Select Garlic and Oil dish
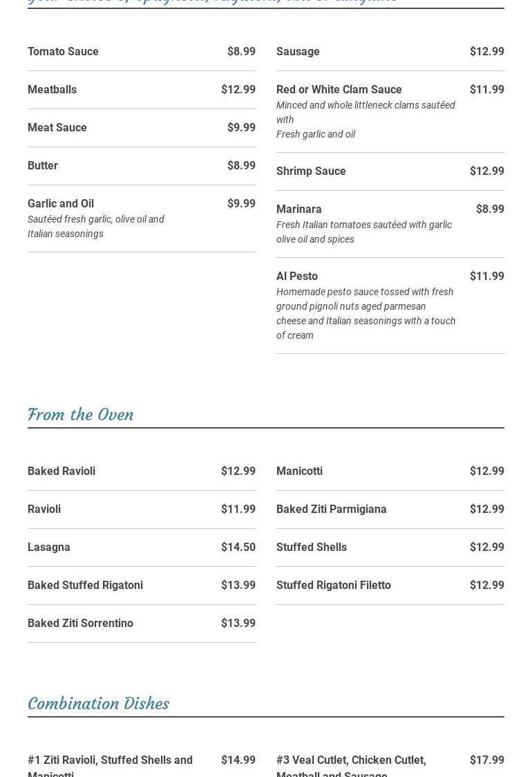 61,204
